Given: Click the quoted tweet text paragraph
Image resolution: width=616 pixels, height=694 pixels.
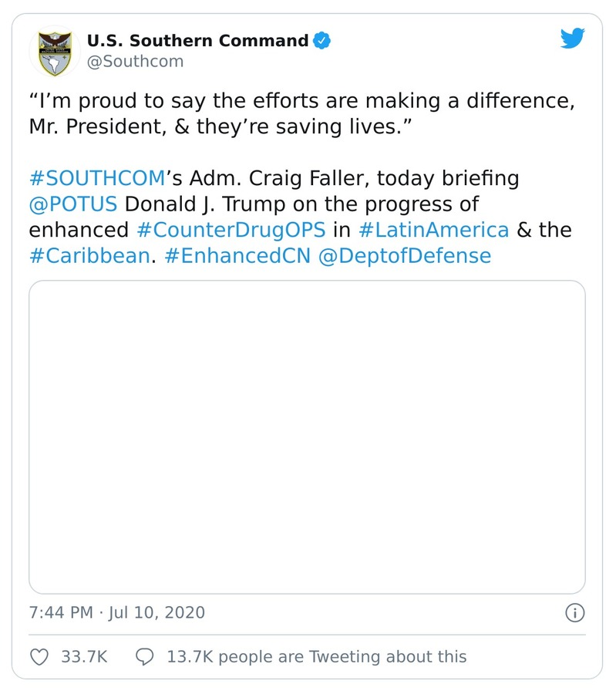Looking at the screenshot, I should (301, 115).
